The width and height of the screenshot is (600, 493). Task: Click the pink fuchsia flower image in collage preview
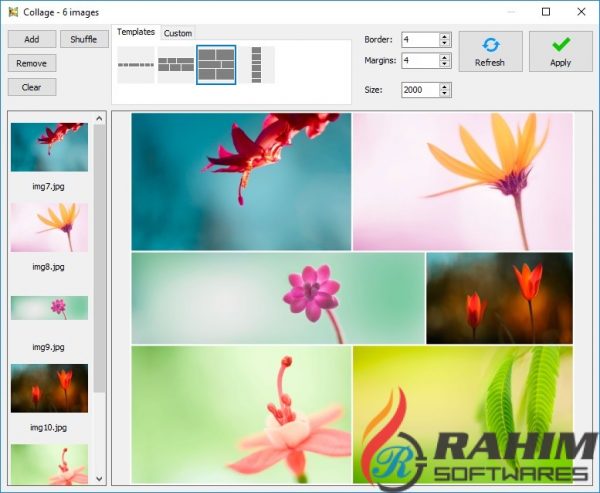click(x=241, y=415)
